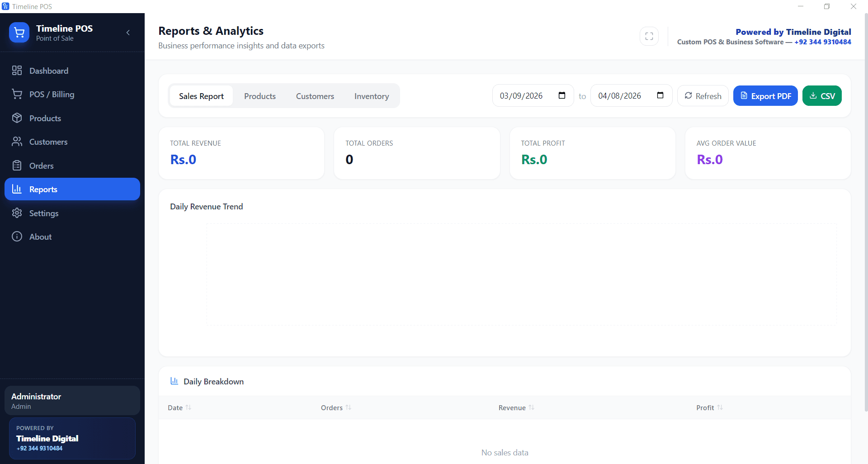The height and width of the screenshot is (464, 868).
Task: Open the start date calendar picker
Action: (x=562, y=95)
